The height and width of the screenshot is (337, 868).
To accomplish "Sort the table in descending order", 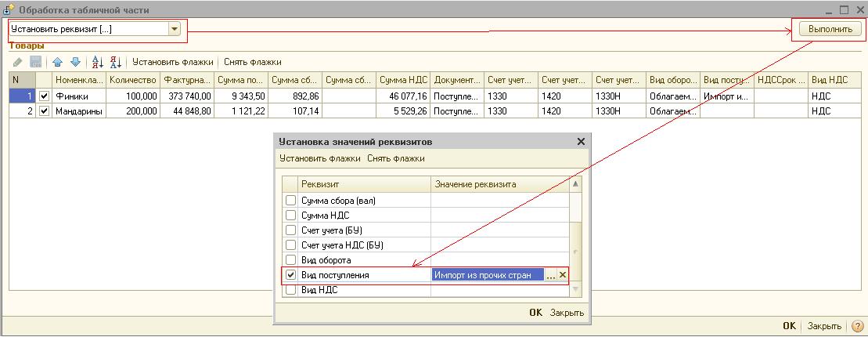I will (116, 62).
